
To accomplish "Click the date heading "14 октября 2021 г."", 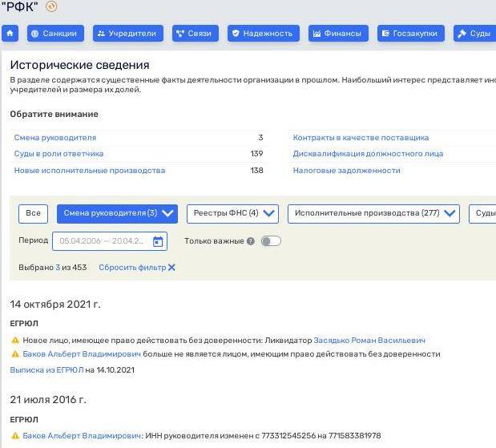I will (55, 305).
